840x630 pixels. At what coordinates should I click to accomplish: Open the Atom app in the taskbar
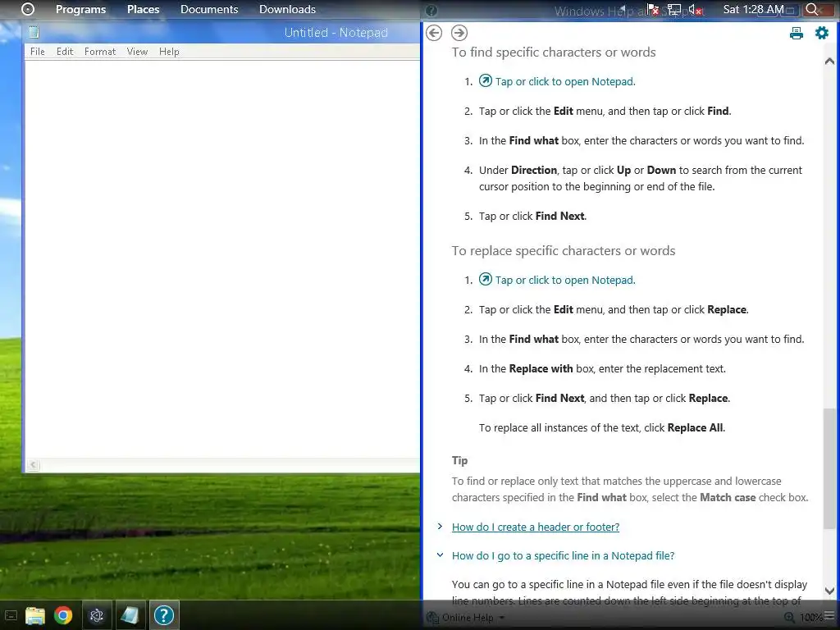pos(97,615)
